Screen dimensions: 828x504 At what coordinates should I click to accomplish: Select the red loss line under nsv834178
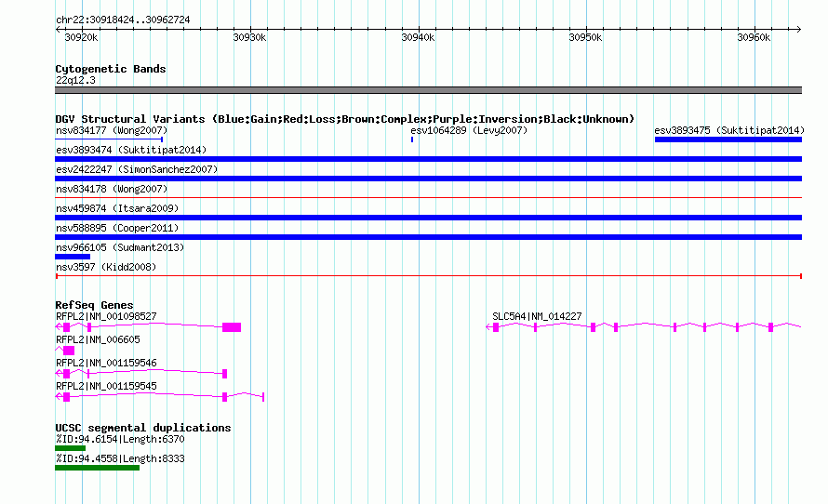click(428, 198)
